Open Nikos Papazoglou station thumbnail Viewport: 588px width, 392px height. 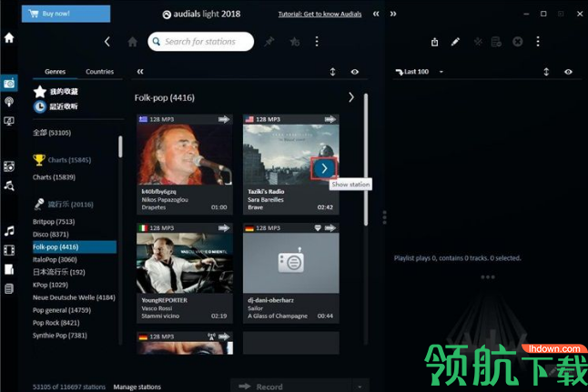tap(185, 155)
